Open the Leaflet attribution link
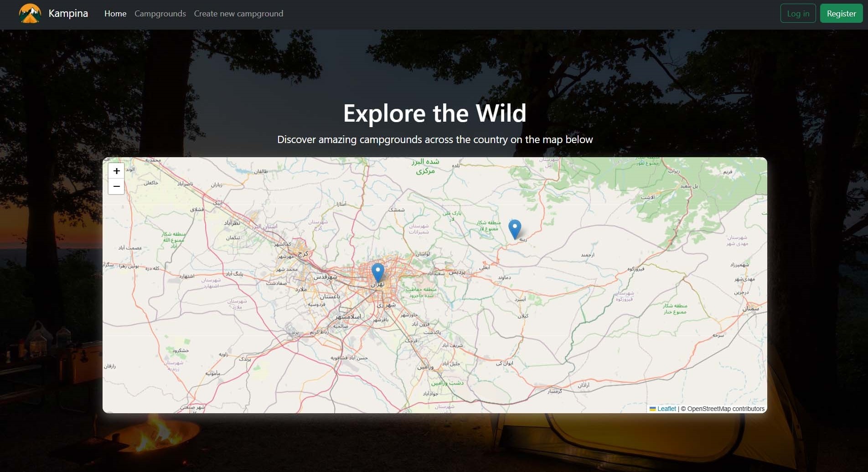This screenshot has width=868, height=472. point(666,409)
